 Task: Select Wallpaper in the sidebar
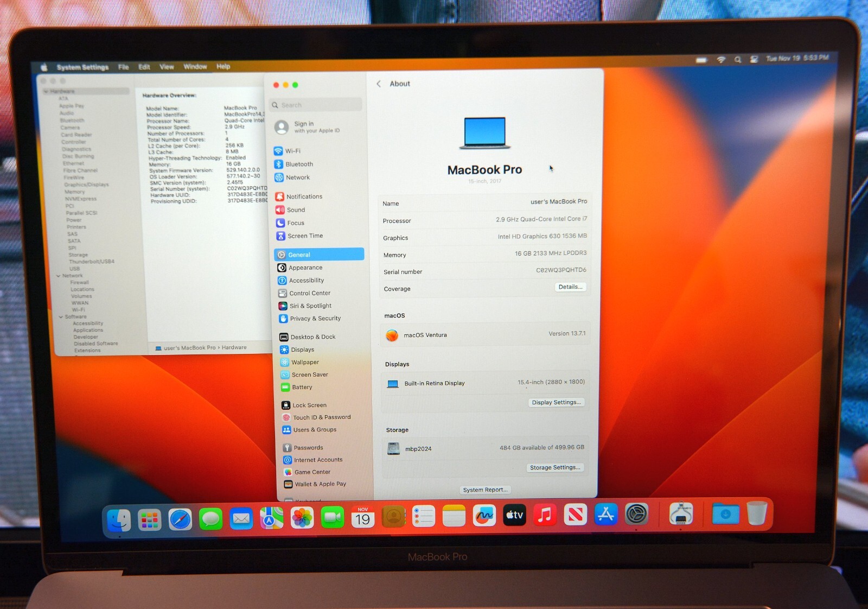(300, 362)
